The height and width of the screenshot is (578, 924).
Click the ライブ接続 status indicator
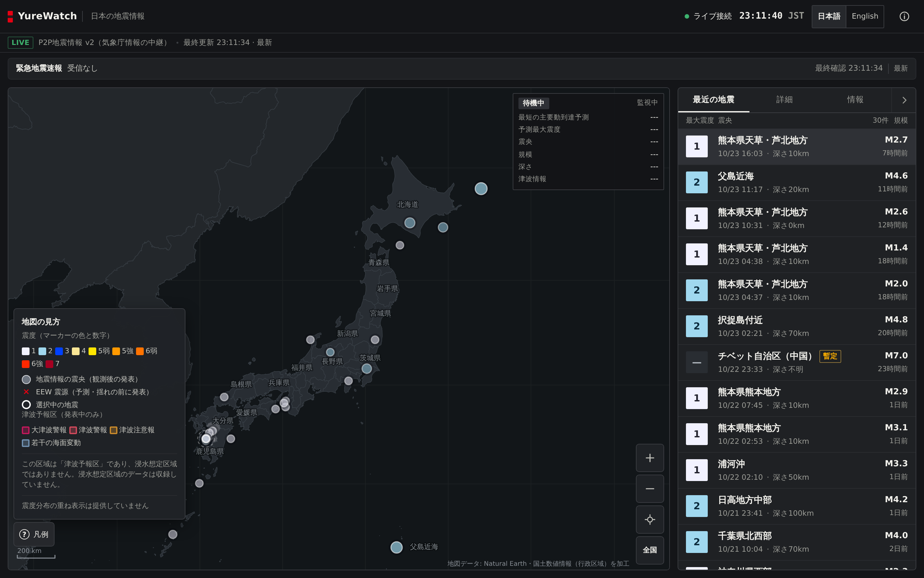point(708,16)
